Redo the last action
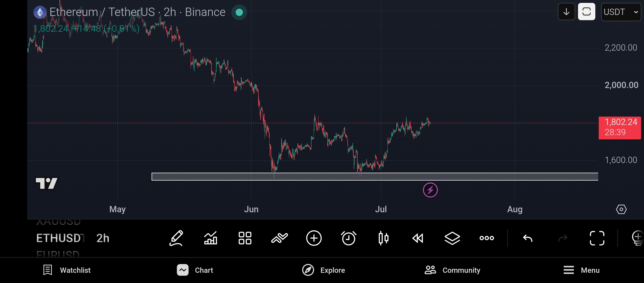Image resolution: width=644 pixels, height=283 pixels. point(563,238)
